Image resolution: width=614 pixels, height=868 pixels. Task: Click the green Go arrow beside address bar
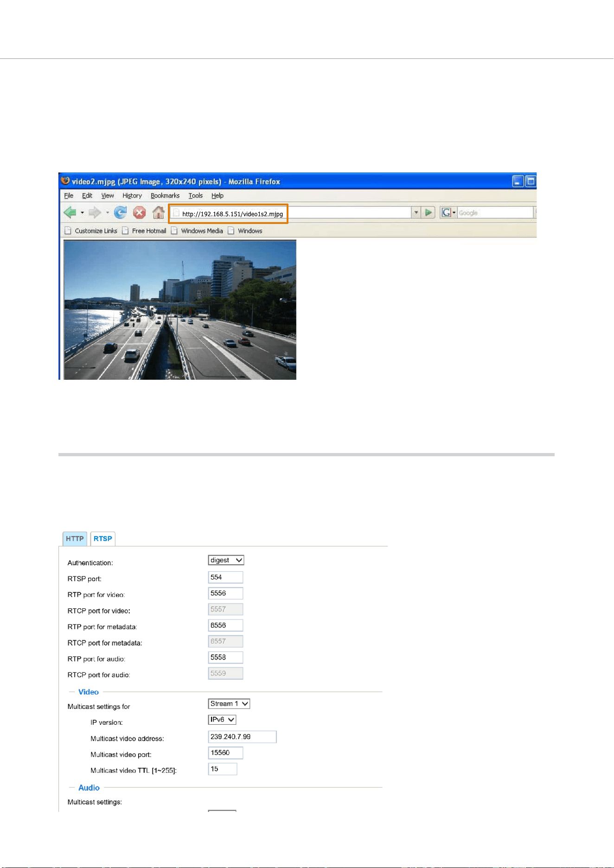(x=429, y=212)
